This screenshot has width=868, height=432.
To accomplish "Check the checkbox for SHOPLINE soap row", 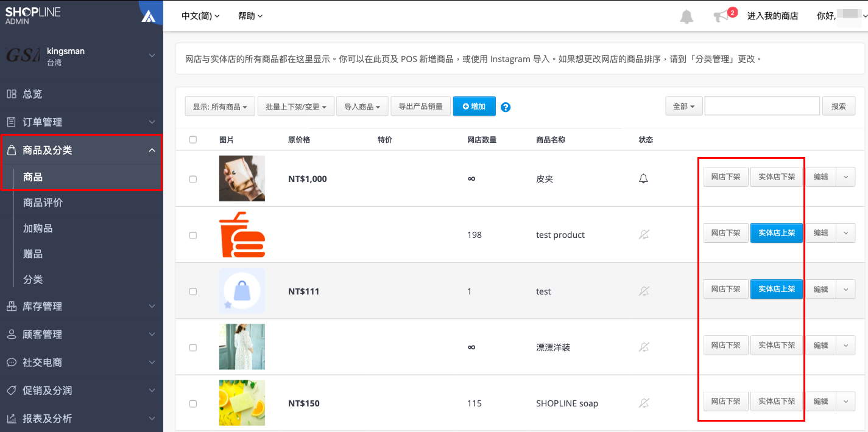I will (x=193, y=403).
